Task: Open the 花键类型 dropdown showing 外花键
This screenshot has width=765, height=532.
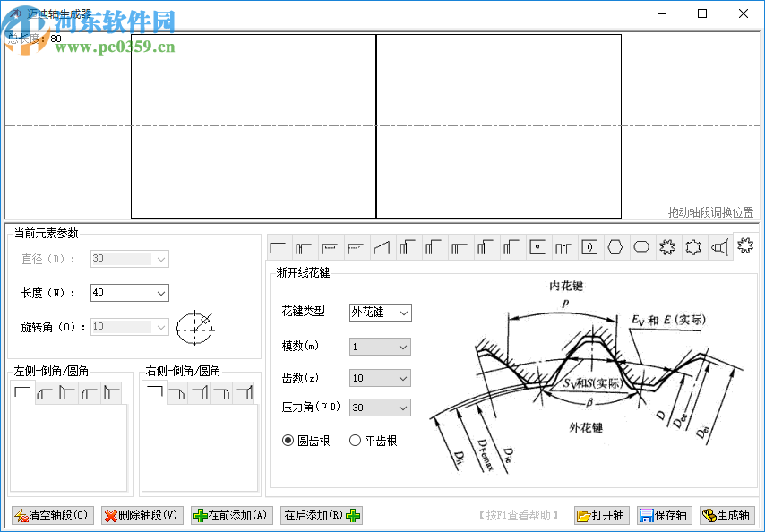Action: (380, 313)
